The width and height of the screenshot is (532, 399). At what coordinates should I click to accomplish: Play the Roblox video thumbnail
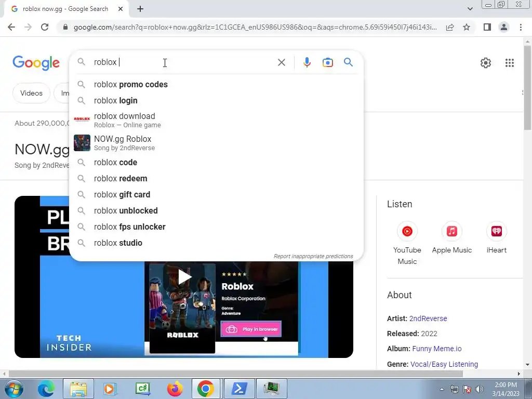[x=184, y=277]
